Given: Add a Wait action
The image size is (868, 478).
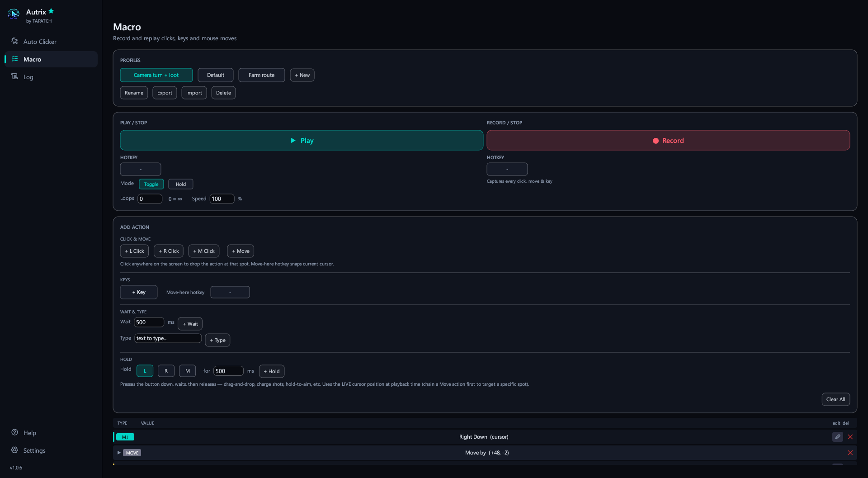Looking at the screenshot, I should [x=190, y=324].
